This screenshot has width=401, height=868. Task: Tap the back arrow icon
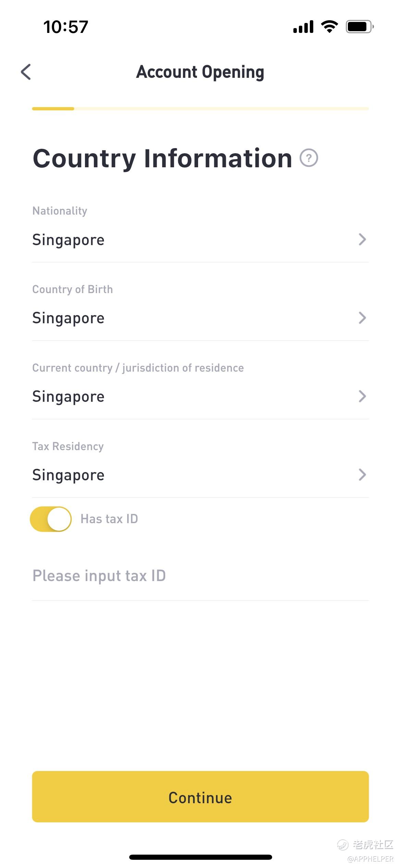26,72
